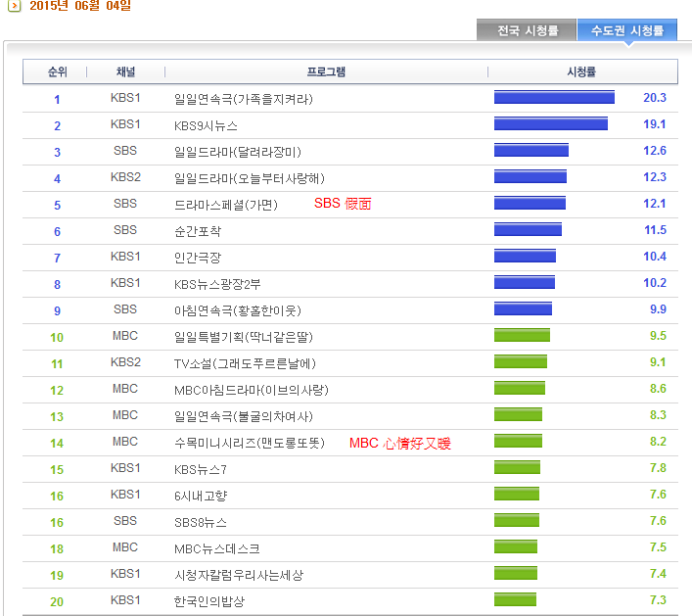Click the 8.3 rating value
The width and height of the screenshot is (692, 616).
point(658,415)
